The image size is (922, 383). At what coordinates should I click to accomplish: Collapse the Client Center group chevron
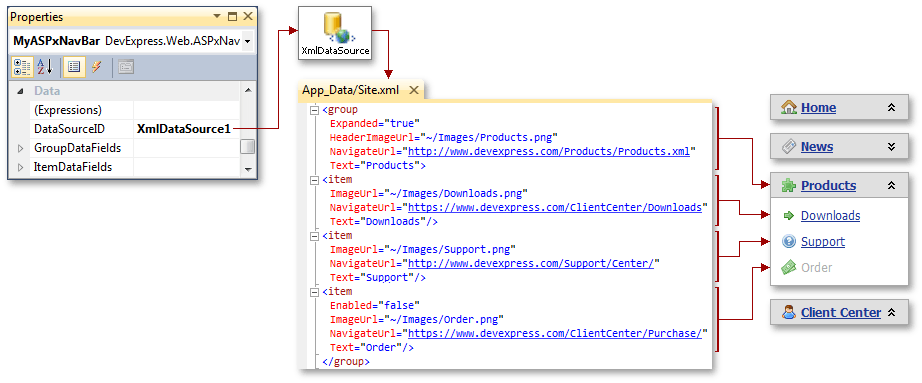891,312
